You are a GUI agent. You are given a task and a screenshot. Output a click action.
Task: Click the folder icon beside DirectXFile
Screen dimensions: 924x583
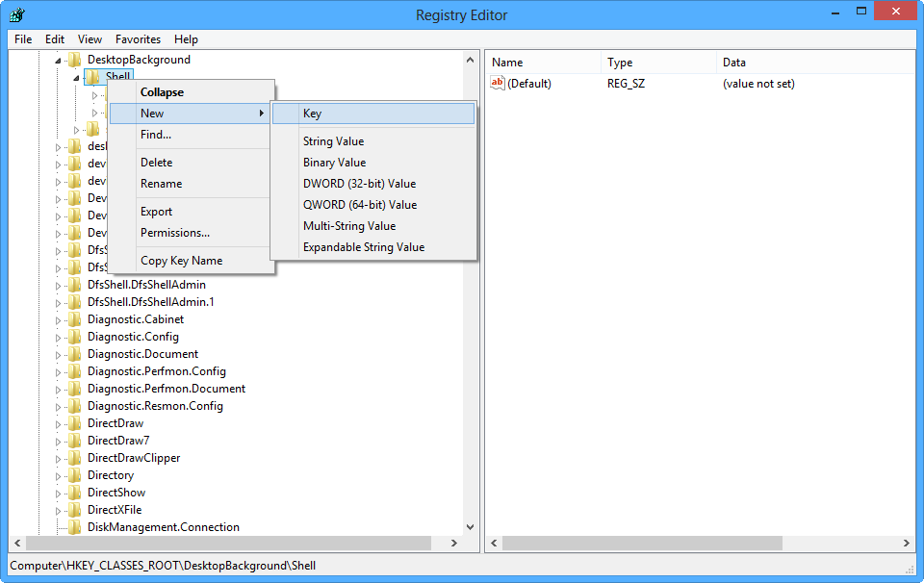[x=75, y=510]
